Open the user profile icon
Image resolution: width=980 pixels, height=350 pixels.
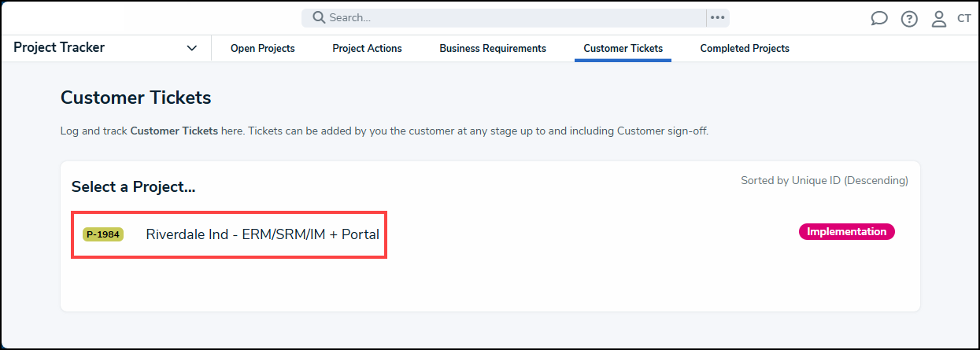pos(938,19)
